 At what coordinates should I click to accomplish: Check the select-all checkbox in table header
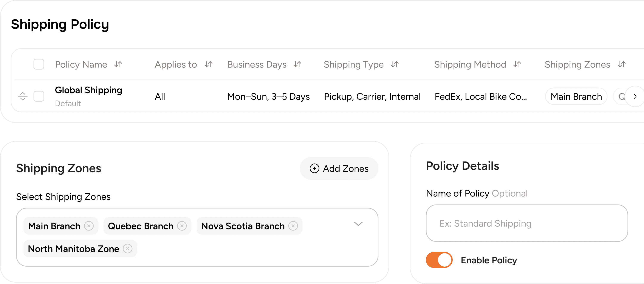click(39, 64)
